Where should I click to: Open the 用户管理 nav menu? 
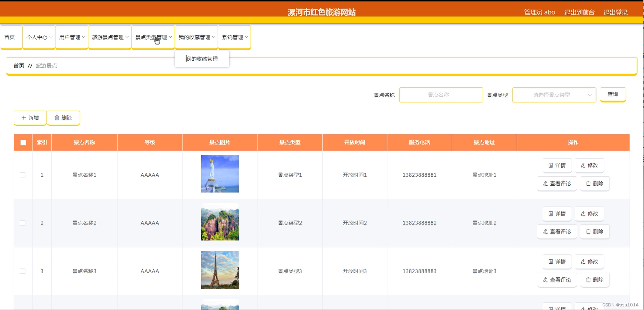(72, 37)
